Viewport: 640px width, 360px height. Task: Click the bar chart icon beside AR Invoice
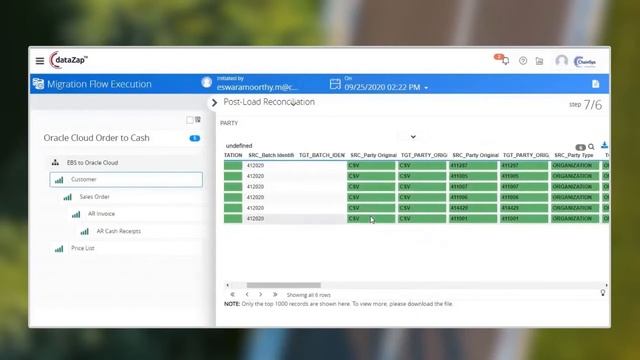pos(76,214)
